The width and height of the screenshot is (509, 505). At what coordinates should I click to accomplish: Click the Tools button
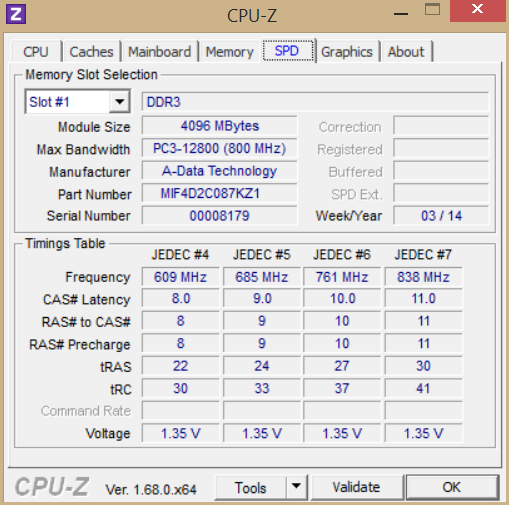point(251,487)
